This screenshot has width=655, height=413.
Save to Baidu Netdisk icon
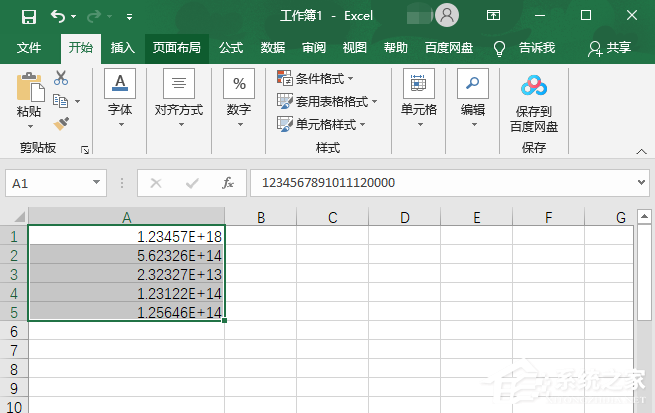[533, 86]
